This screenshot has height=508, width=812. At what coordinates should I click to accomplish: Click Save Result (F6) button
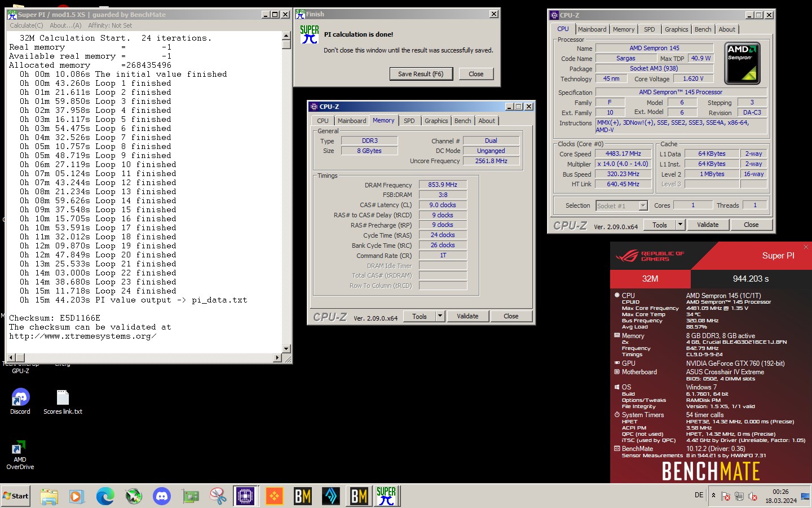pos(421,74)
